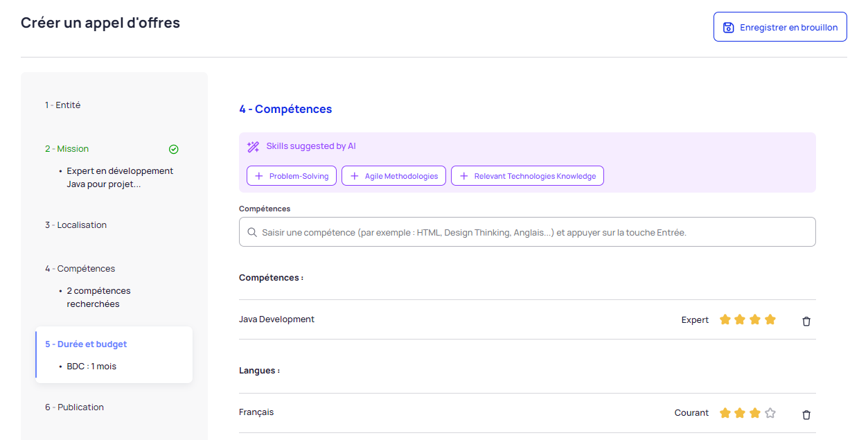Click 'BDC : 1 mois' summary
Viewport: 868px width, 440px height.
pyautogui.click(x=91, y=367)
